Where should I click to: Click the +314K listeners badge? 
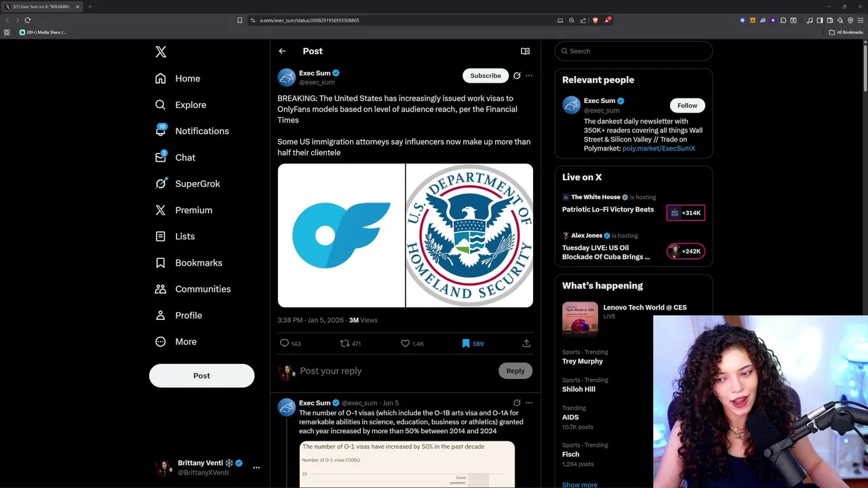[686, 213]
